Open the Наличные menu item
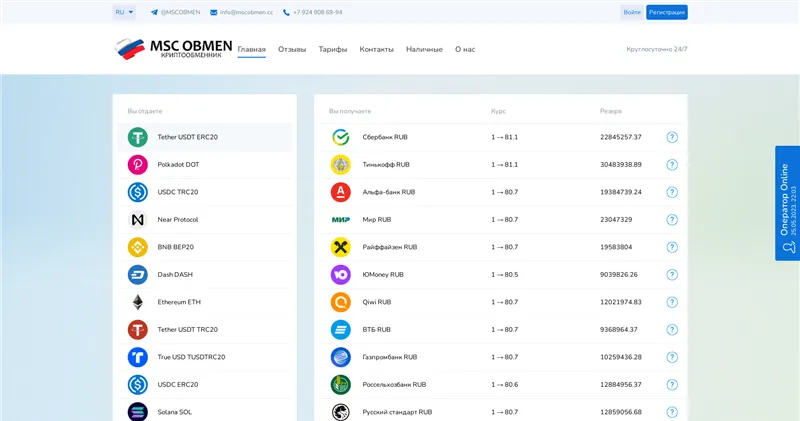 click(x=424, y=49)
